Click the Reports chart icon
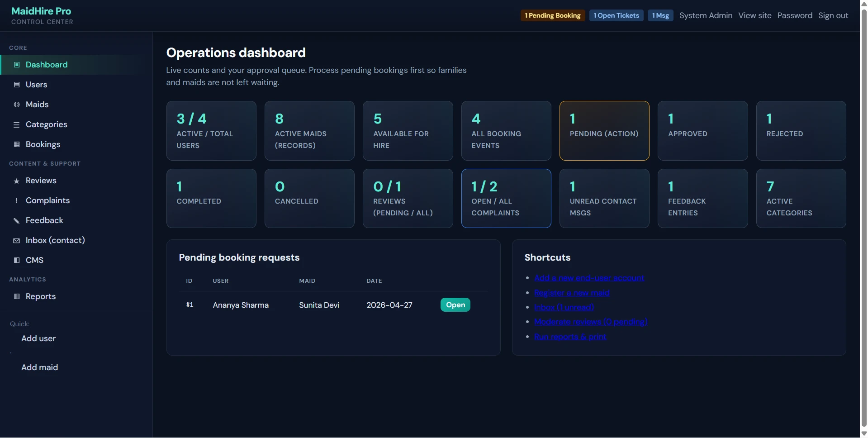The image size is (868, 438). coord(17,296)
